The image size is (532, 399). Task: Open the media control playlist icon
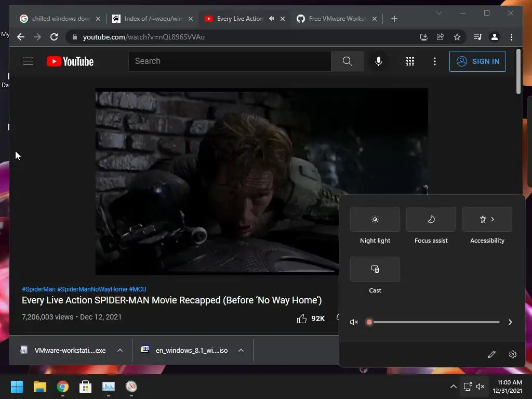[x=478, y=37]
